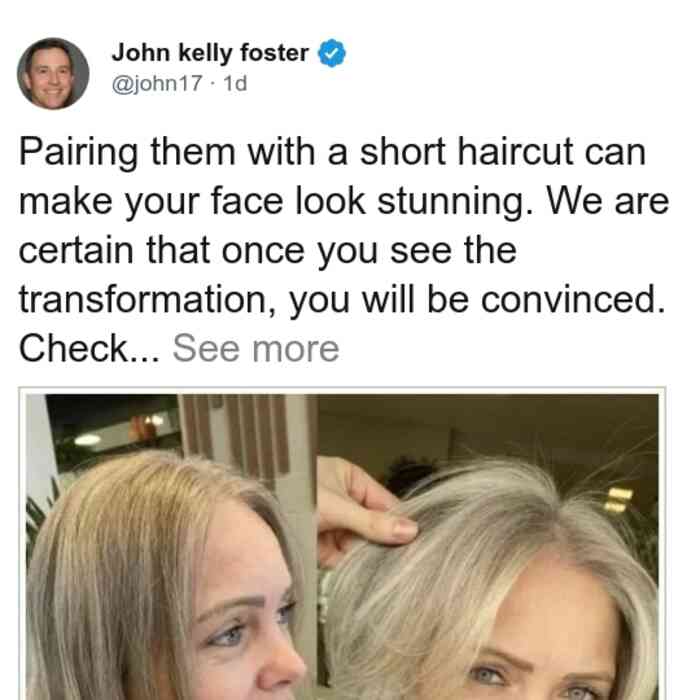The width and height of the screenshot is (700, 700).
Task: Open the right gray-hair after photo
Action: 488,547
